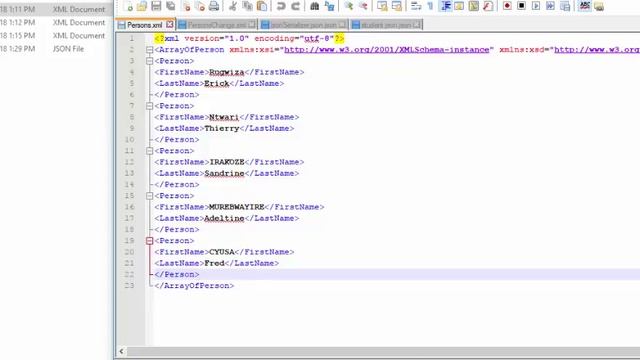This screenshot has height=360, width=640.
Task: Save the current file with floppy icon
Action: coord(156,6)
